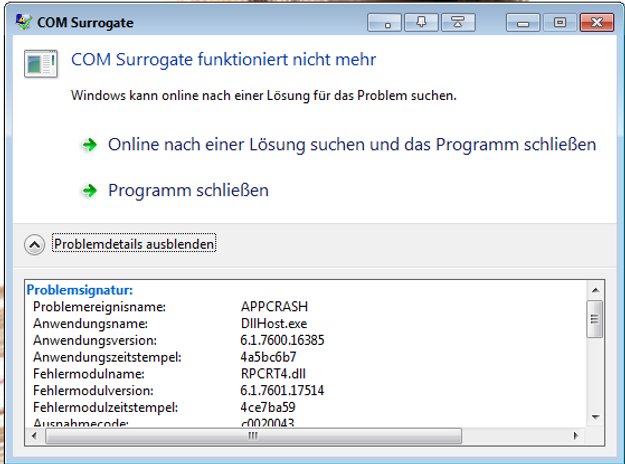Click the green arrow beside Programm schließen
The image size is (625, 464).
(x=89, y=191)
